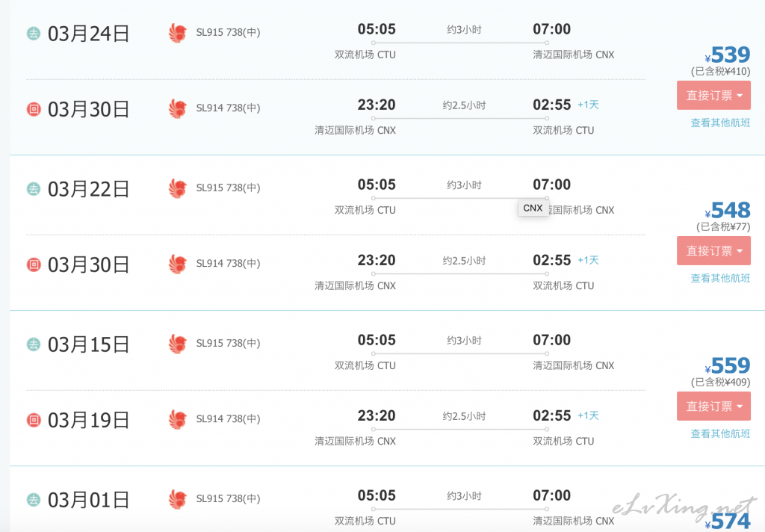Open 直接订票 dropdown for ¥559 fare
The height and width of the screenshot is (532, 765).
[713, 406]
